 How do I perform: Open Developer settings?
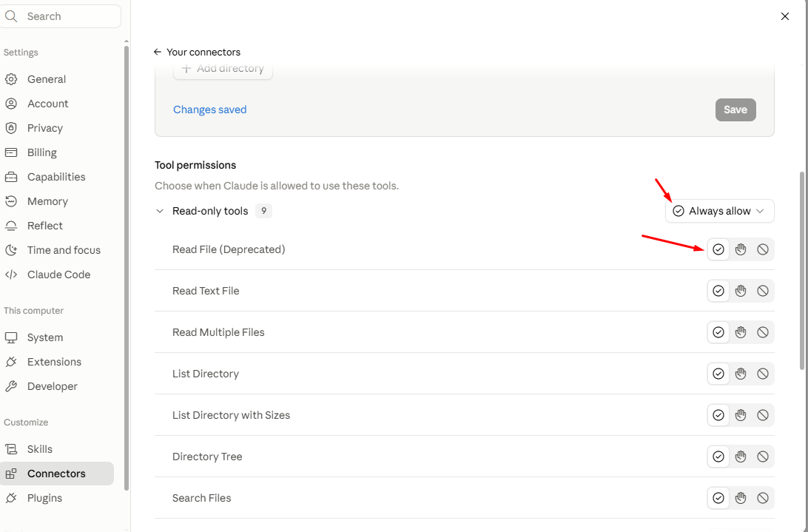57,386
